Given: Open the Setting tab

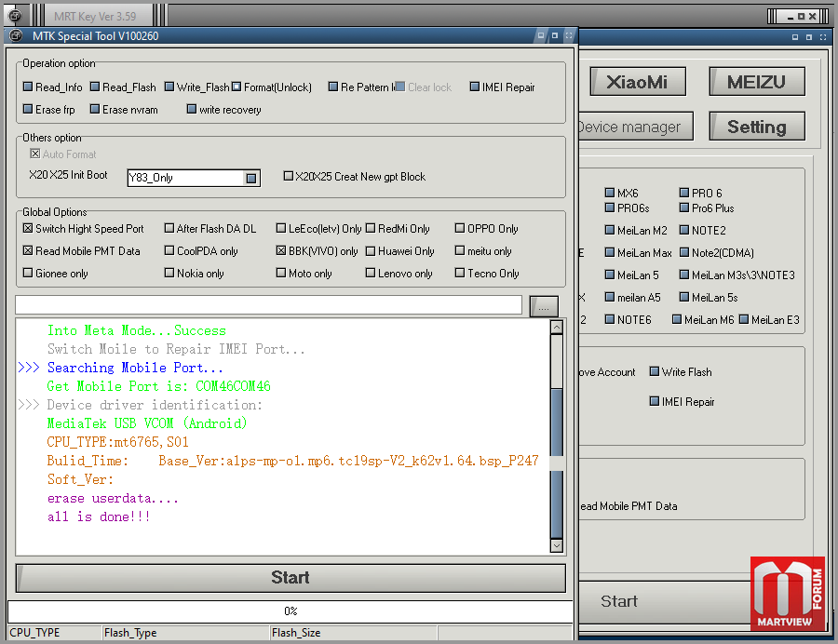Looking at the screenshot, I should coord(756,127).
